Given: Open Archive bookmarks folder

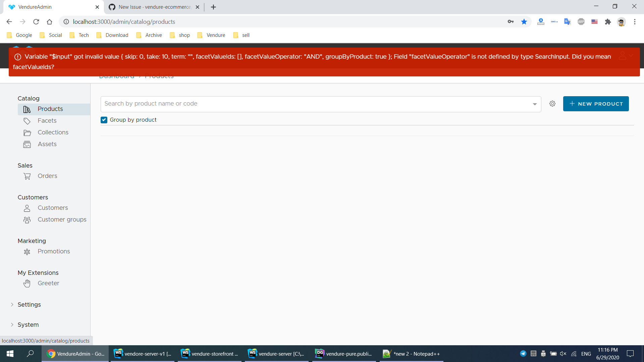Looking at the screenshot, I should [149, 35].
